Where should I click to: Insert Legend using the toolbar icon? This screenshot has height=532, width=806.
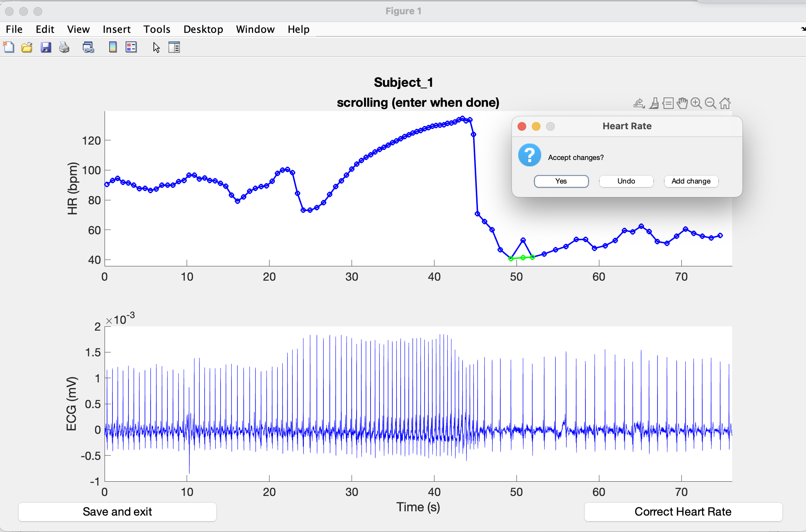click(x=131, y=47)
